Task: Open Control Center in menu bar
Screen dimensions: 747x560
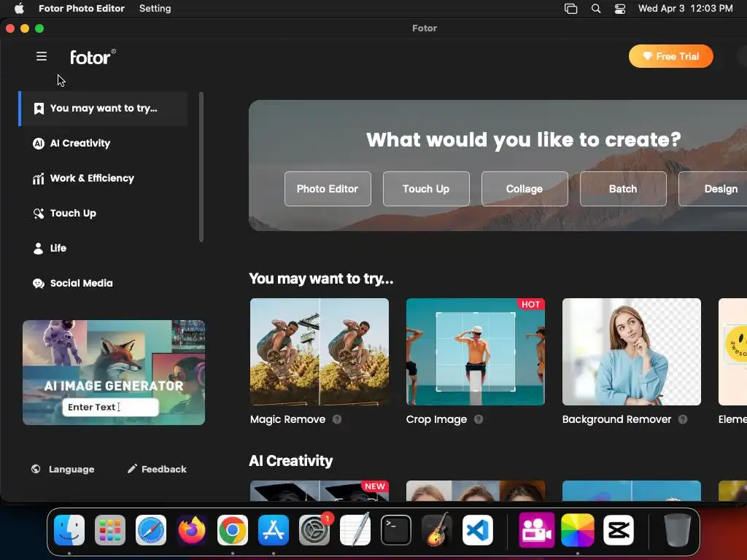Action: pos(620,9)
